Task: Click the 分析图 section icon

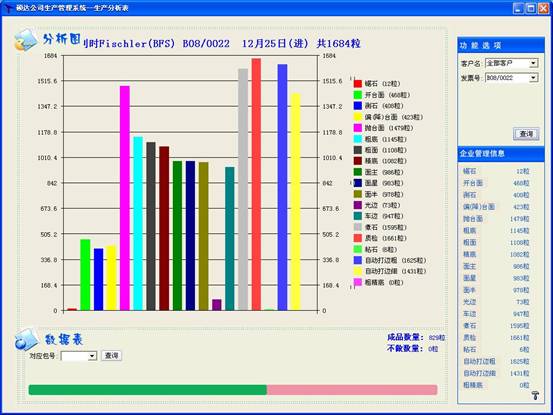Action: 25,40
